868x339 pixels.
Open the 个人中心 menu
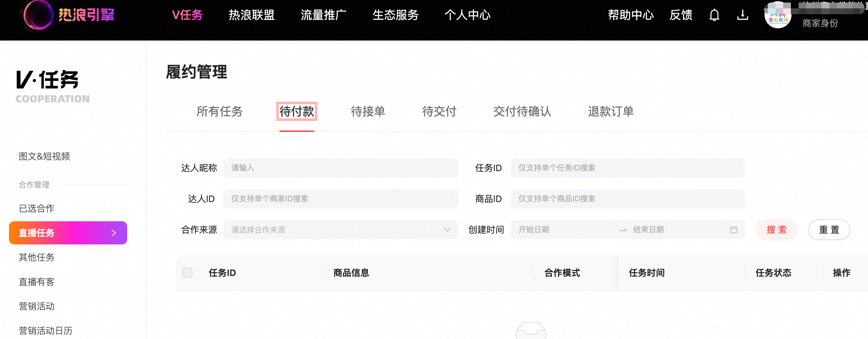point(467,15)
